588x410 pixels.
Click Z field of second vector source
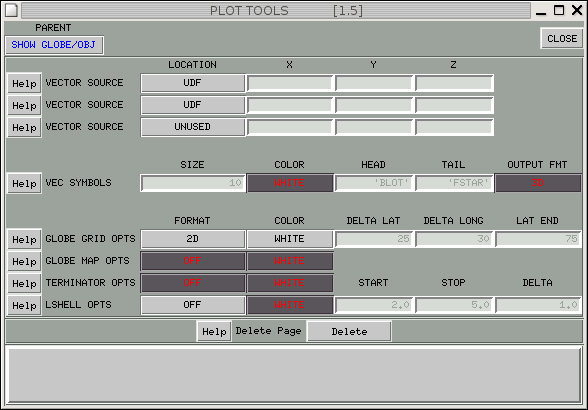[x=454, y=105]
